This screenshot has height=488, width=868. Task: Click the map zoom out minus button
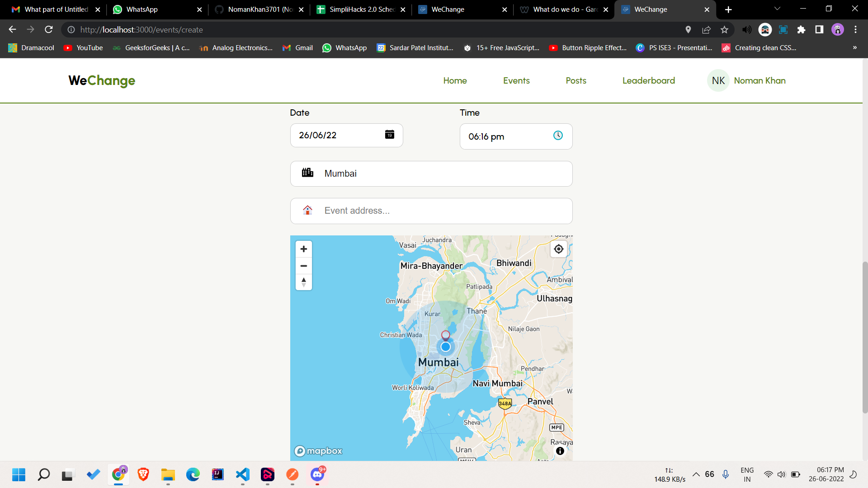point(304,266)
